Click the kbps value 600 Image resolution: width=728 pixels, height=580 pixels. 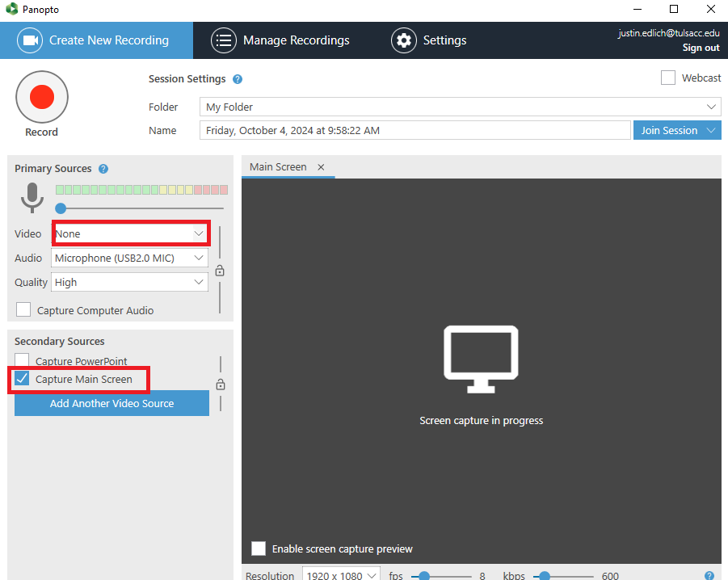(610, 575)
